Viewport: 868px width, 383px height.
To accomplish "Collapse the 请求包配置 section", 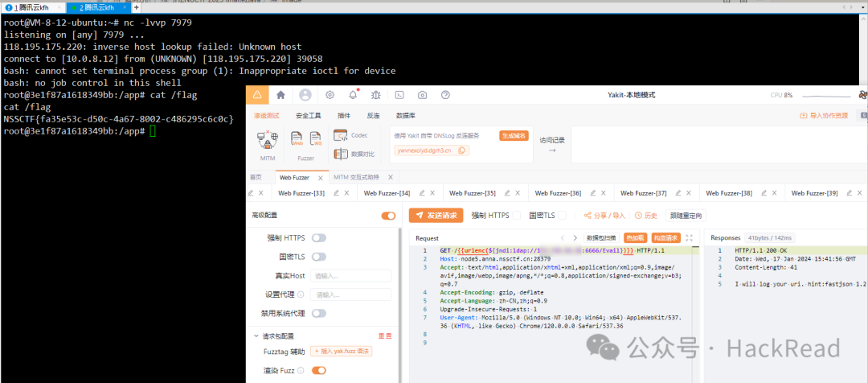I will tap(256, 336).
